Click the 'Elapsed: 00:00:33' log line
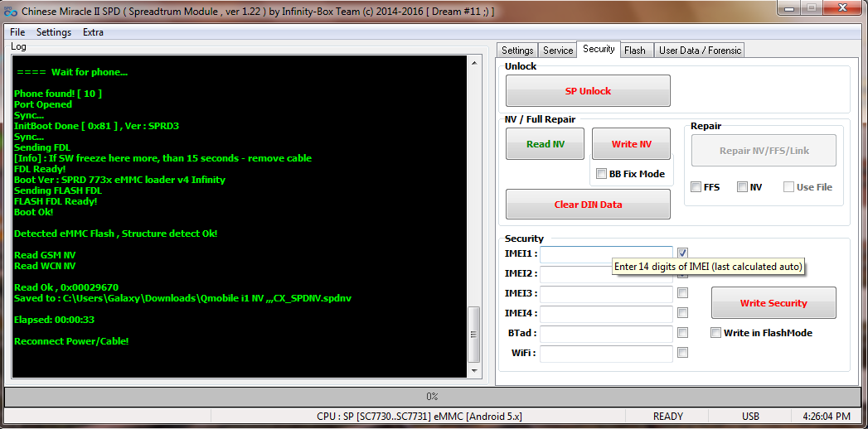The image size is (868, 429). [55, 320]
